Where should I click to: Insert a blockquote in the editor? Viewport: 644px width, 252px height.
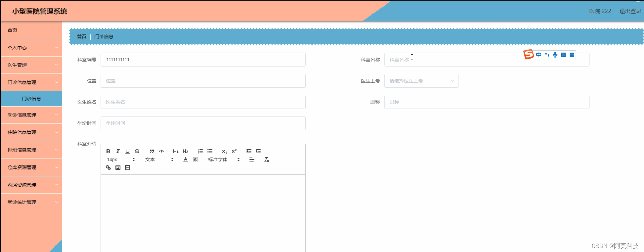[152, 151]
